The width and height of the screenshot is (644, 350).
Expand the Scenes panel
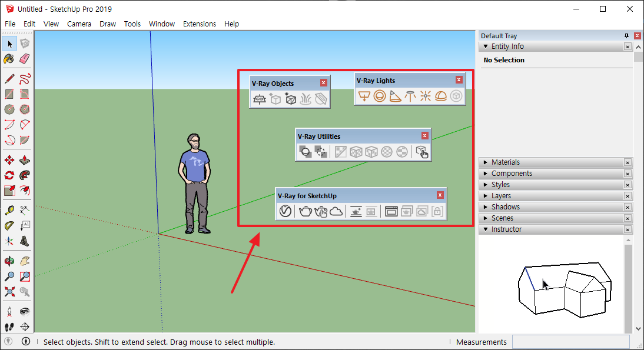[486, 218]
